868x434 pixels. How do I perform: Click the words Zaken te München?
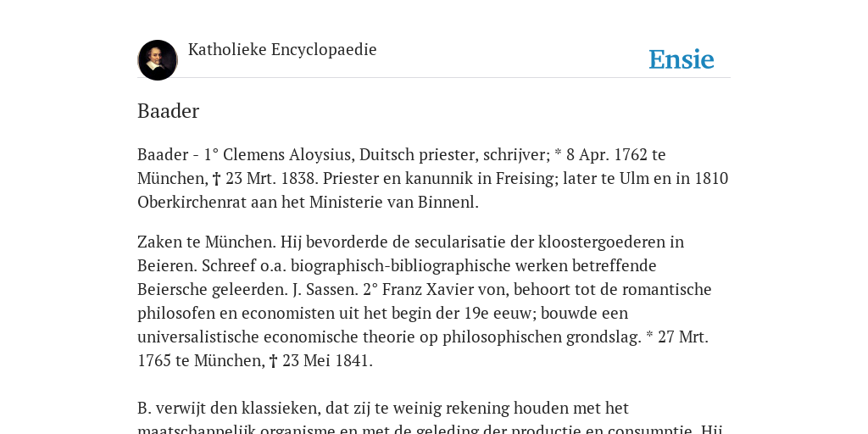[x=207, y=242]
